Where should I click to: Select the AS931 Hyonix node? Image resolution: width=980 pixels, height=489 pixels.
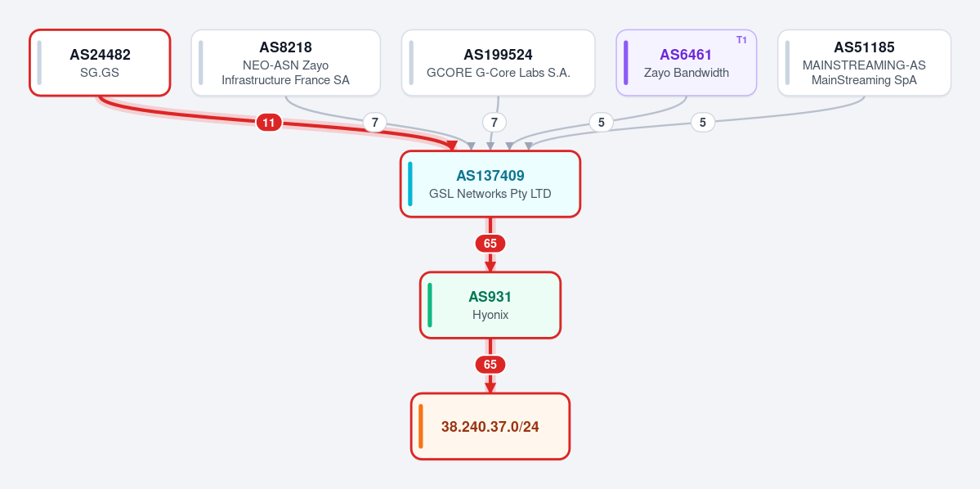(x=490, y=305)
